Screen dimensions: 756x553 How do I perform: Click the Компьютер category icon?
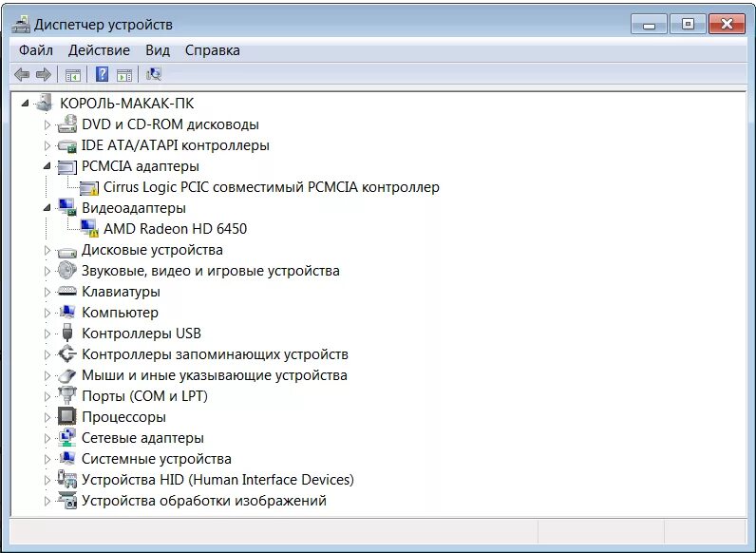point(67,313)
